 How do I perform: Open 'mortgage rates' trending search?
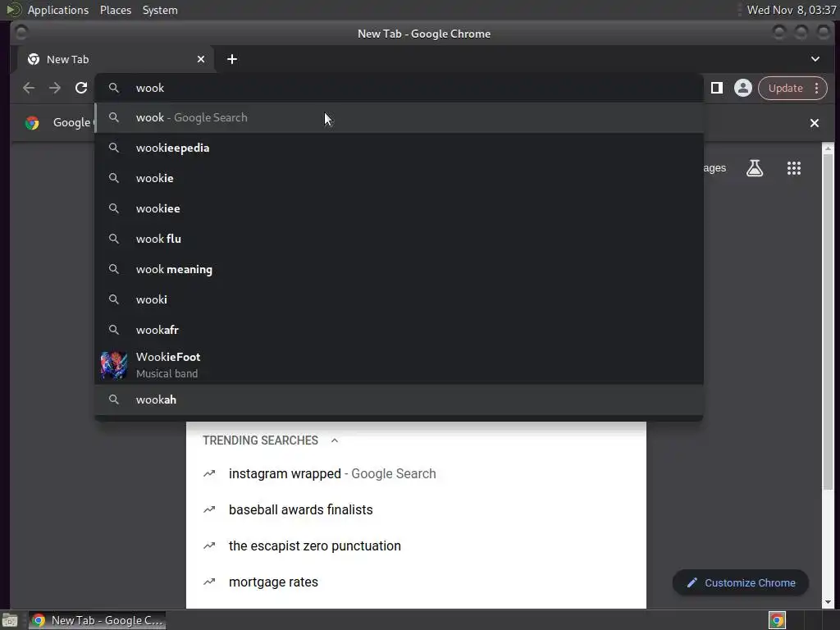pos(416,582)
